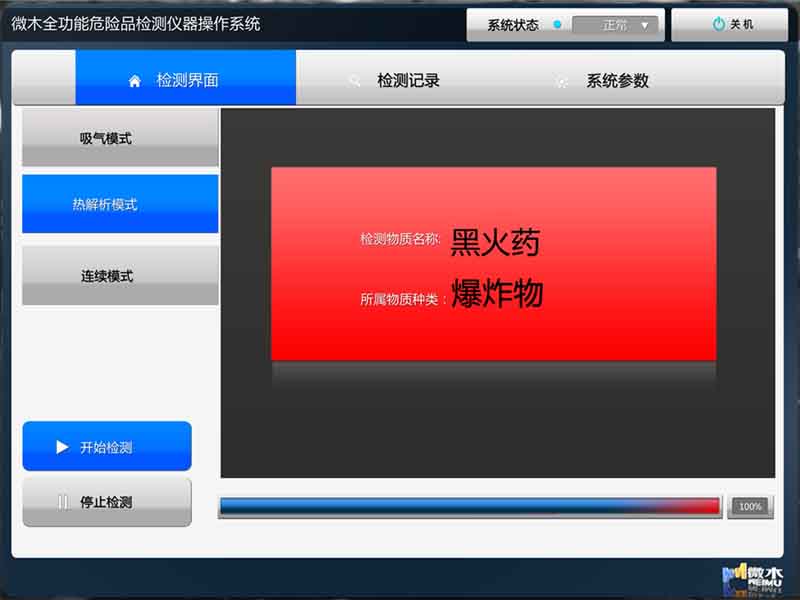Click the play triangle icon for 开始检测
Image resolution: width=800 pixels, height=600 pixels.
[x=62, y=447]
